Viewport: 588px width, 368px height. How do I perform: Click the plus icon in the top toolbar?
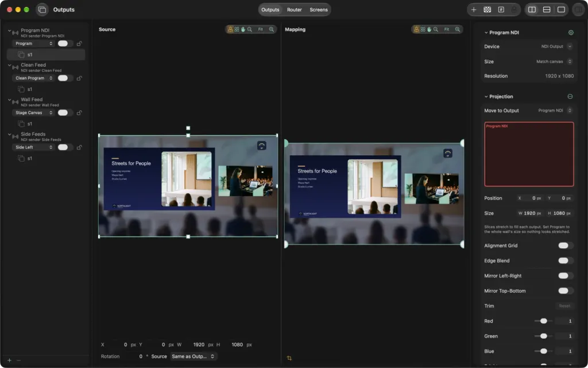pos(474,10)
